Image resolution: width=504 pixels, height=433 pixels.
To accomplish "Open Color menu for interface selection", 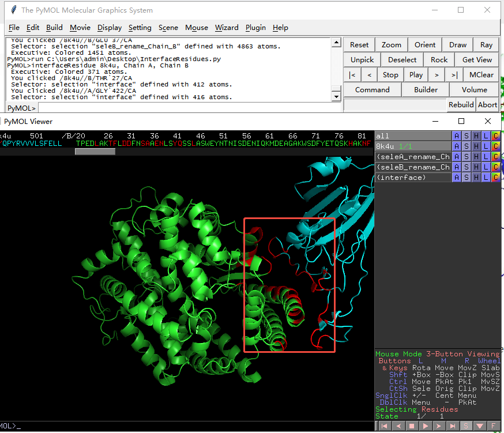I will pos(496,178).
